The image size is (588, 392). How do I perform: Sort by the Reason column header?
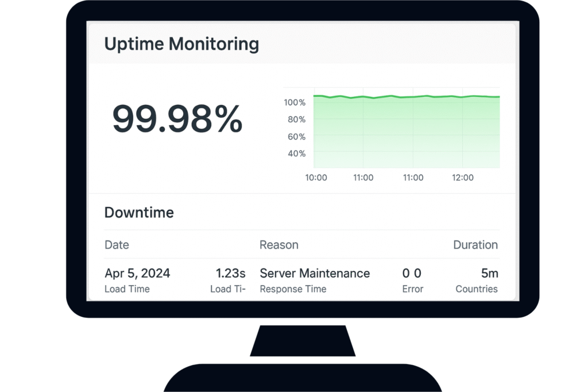[x=279, y=244]
